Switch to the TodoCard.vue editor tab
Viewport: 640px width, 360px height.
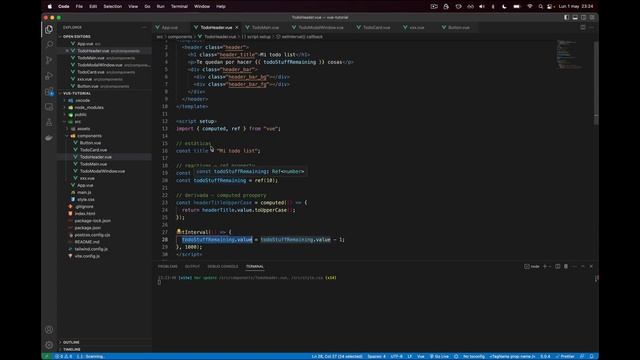(376, 27)
